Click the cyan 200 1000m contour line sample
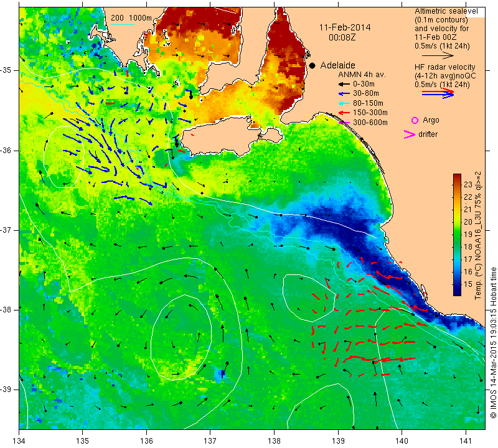Image resolution: width=498 pixels, height=448 pixels. pos(123,24)
